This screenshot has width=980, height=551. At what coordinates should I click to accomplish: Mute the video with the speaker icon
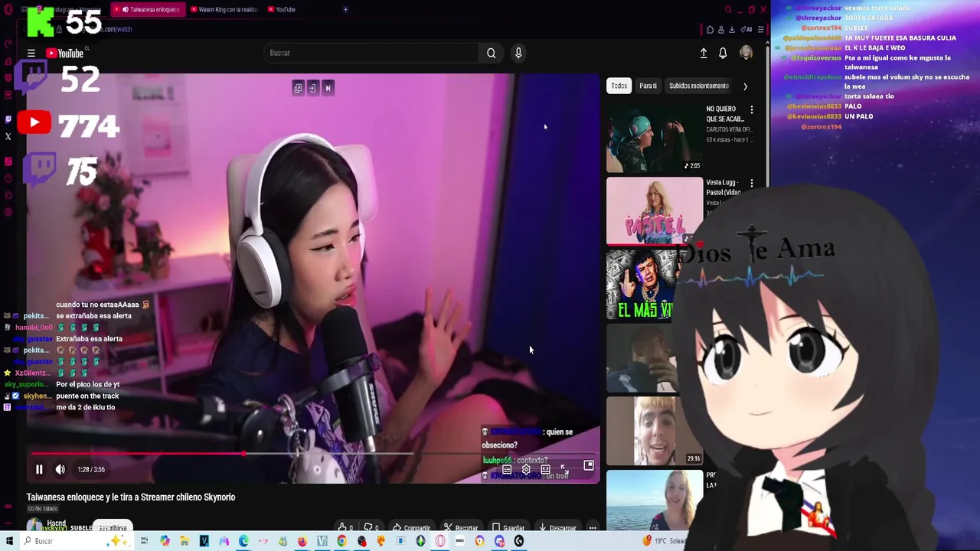click(60, 469)
